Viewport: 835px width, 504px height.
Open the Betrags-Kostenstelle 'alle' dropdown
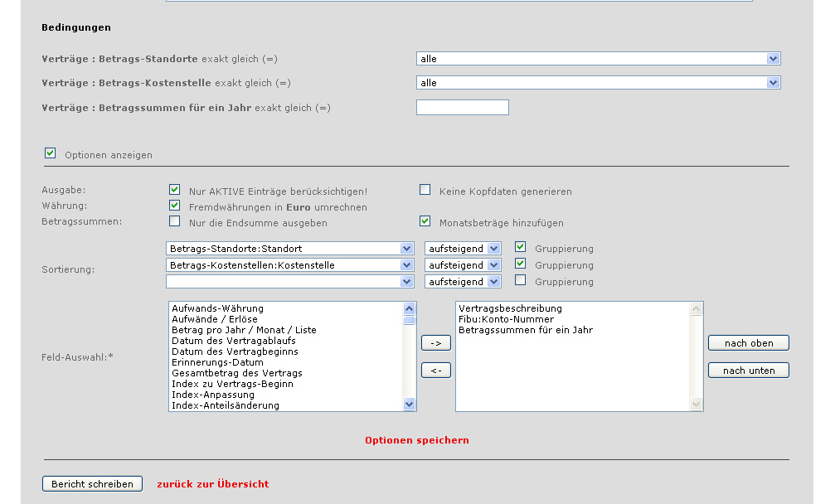[598, 83]
